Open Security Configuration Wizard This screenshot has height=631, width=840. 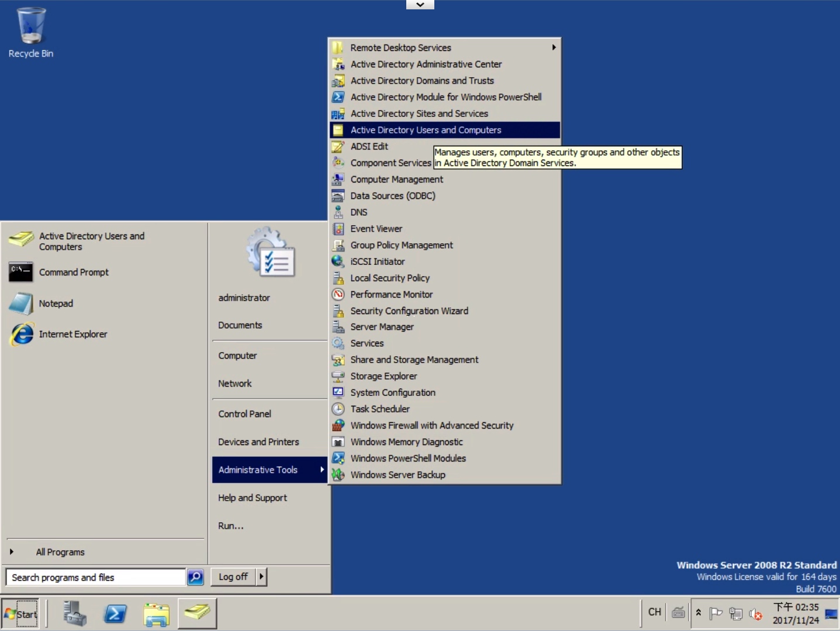tap(444, 311)
